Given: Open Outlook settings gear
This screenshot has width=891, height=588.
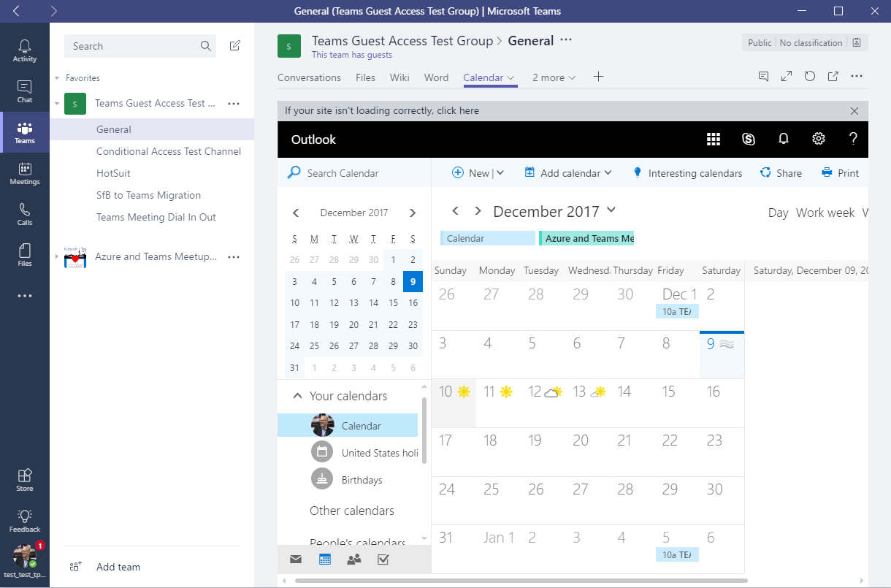Looking at the screenshot, I should [x=819, y=140].
